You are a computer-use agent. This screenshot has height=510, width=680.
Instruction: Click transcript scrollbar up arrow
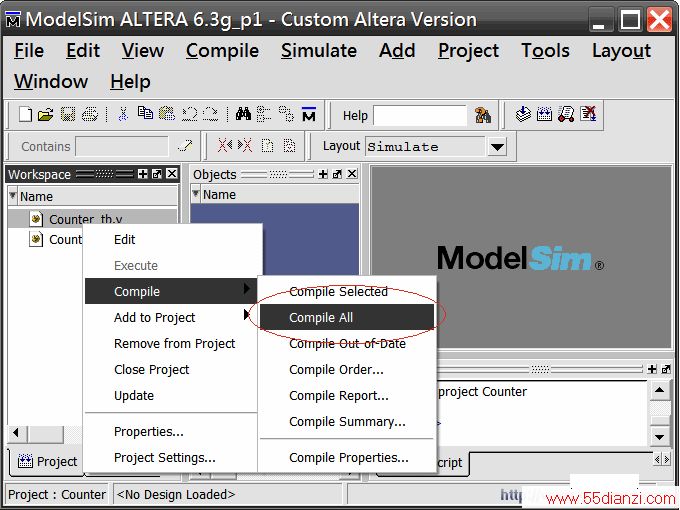(x=659, y=390)
